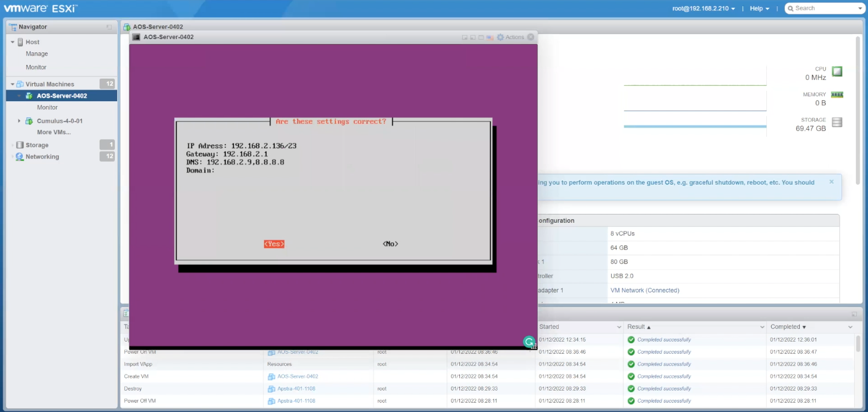Open the Result column dropdown arrow
The width and height of the screenshot is (868, 412).
coord(762,327)
